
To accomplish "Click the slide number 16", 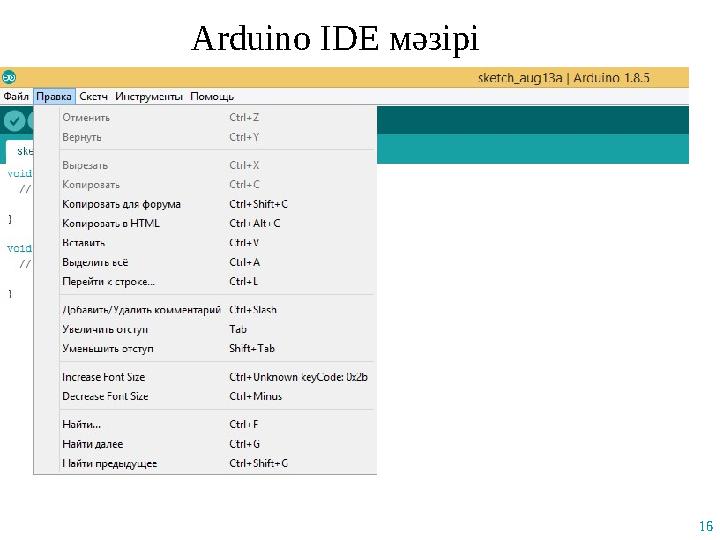I will (x=706, y=526).
